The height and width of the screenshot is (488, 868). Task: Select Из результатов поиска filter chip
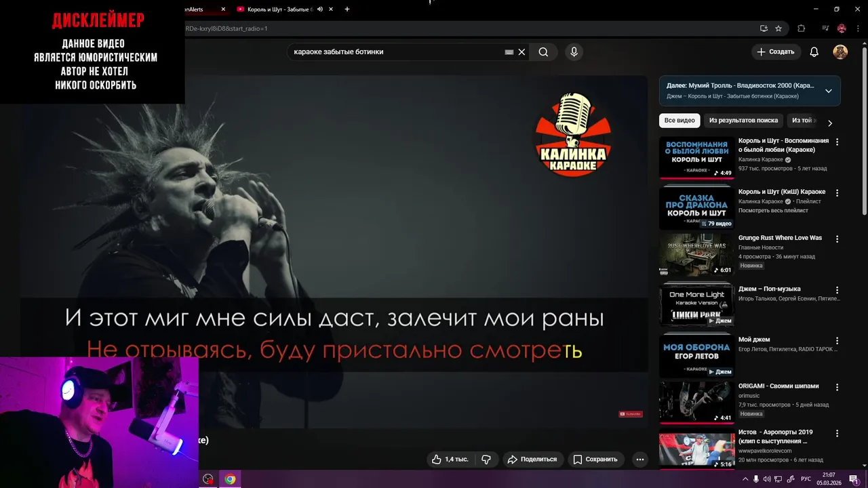[743, 121]
